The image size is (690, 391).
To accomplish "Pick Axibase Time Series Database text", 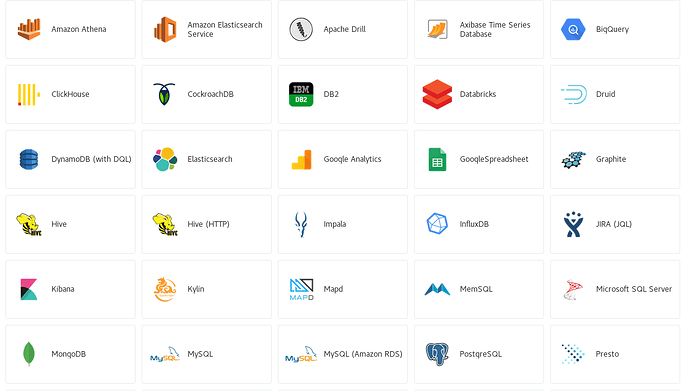I will tap(495, 29).
